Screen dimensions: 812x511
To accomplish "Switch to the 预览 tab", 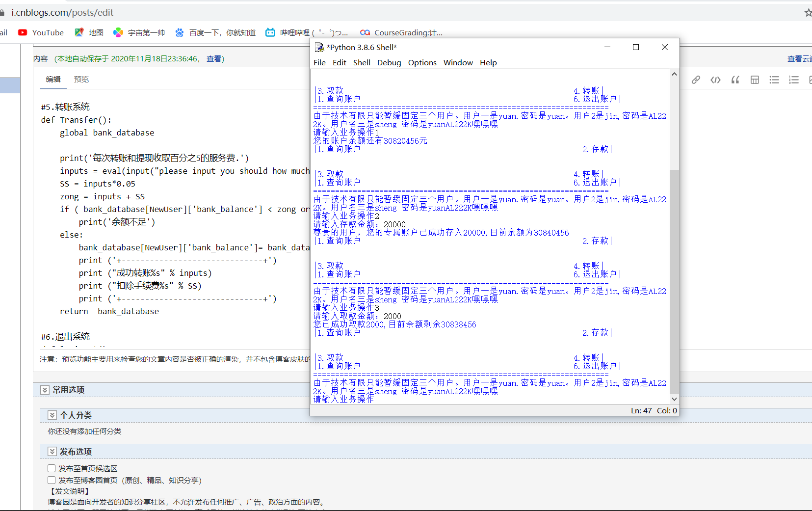I will [81, 79].
